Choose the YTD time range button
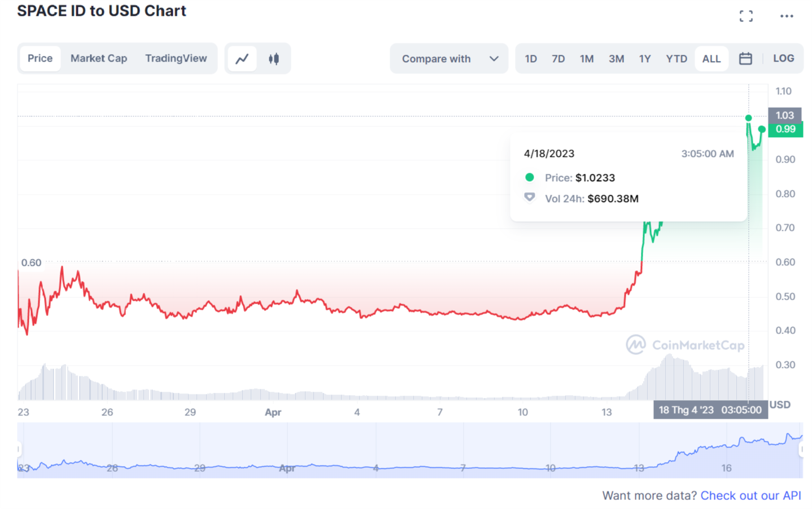The height and width of the screenshot is (509, 812). (x=676, y=59)
